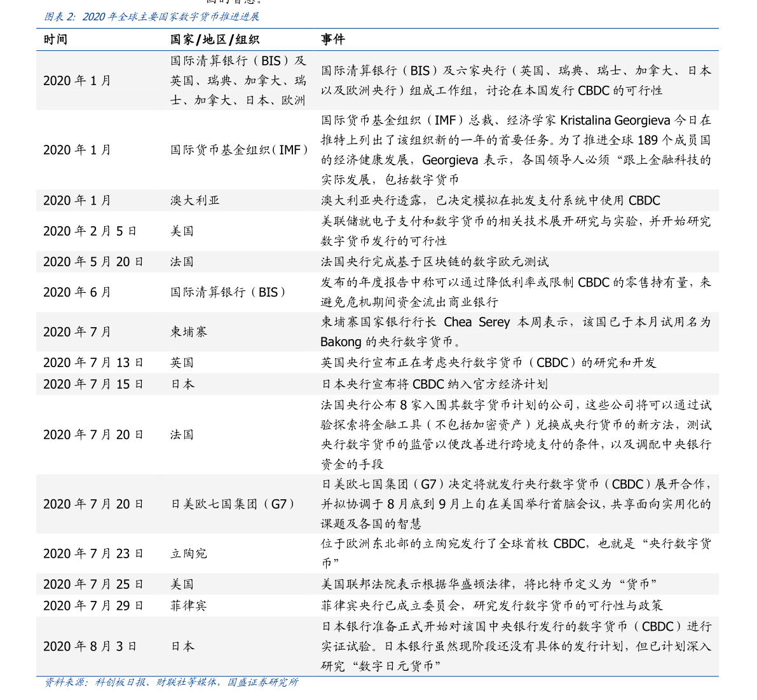The width and height of the screenshot is (757, 700).
Task: Click the date '2020年7月' in Cambodia row
Action: click(x=78, y=332)
